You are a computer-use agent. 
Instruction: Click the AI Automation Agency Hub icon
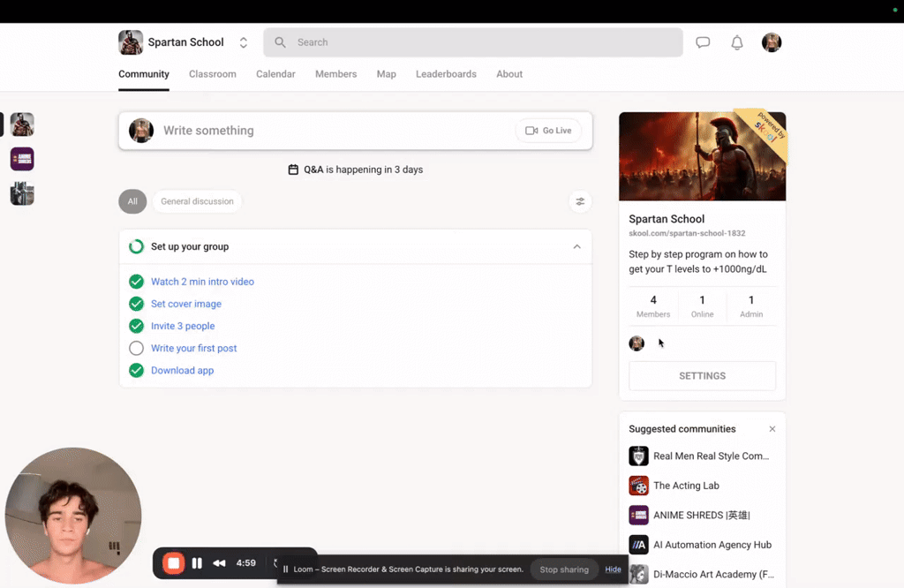pyautogui.click(x=638, y=545)
